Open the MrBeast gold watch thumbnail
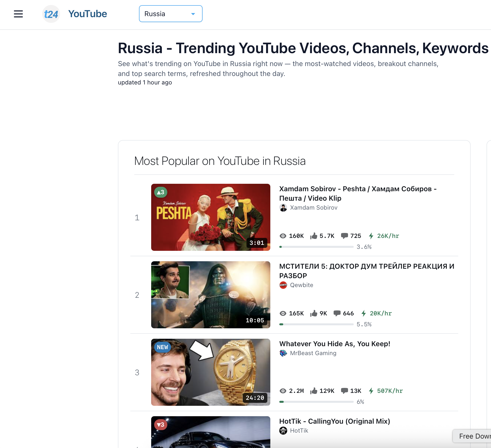The height and width of the screenshot is (448, 491). (x=211, y=372)
